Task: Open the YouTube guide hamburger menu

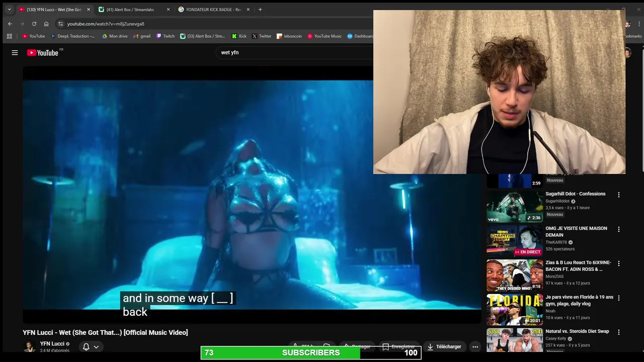Action: point(15,52)
